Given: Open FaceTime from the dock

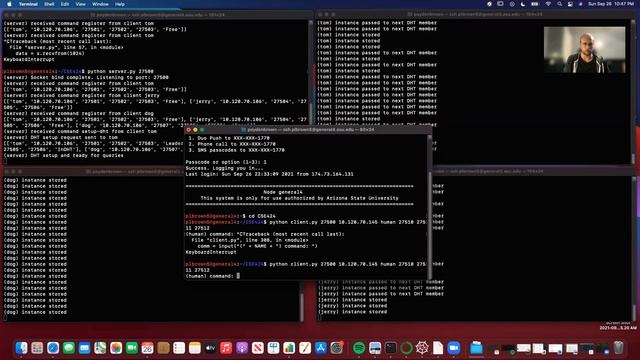Looking at the screenshot, I should point(131,348).
